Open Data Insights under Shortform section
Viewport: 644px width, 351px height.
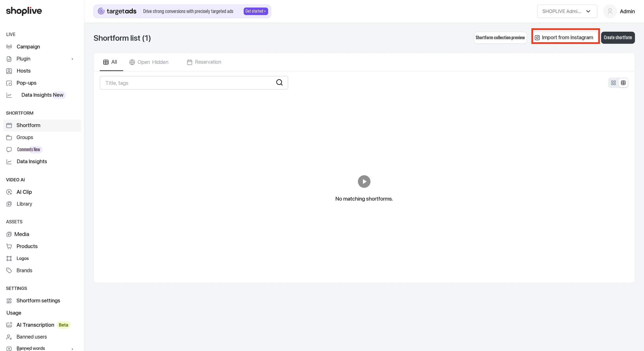coord(32,161)
